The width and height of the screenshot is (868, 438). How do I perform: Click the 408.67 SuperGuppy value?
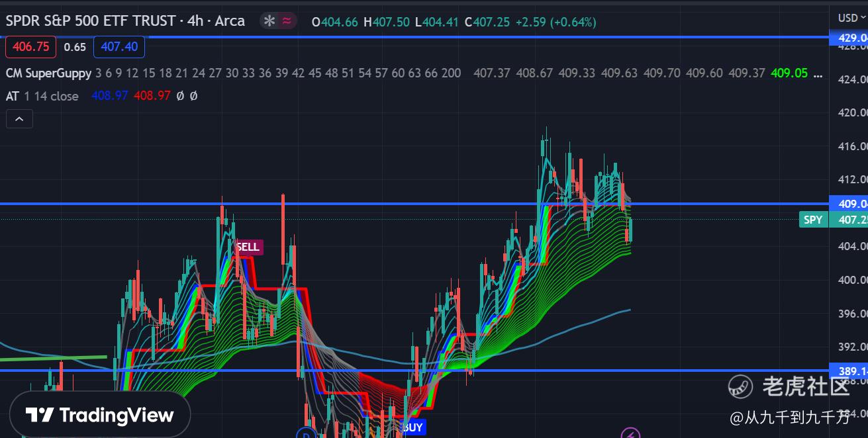pos(534,73)
